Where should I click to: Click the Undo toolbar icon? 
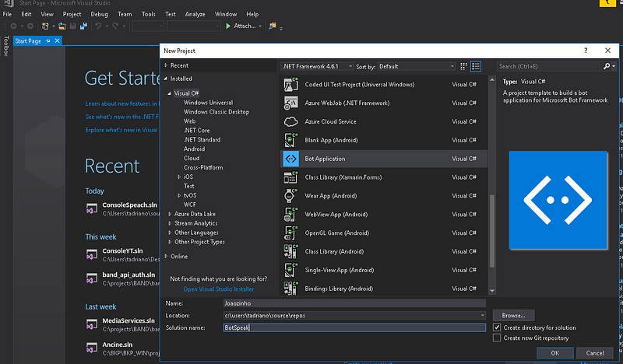(x=98, y=26)
